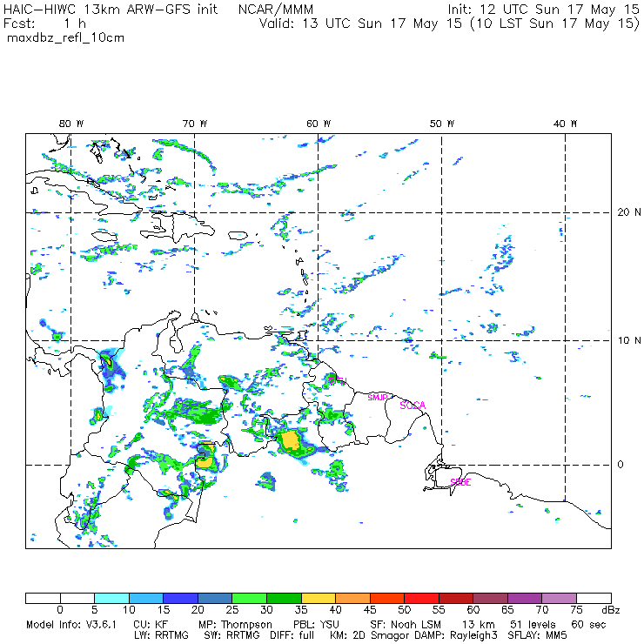Viewport: 644px width, 644px height.
Task: Click the '(10 LST Sun 17 May 15)' text
Action: (x=555, y=23)
